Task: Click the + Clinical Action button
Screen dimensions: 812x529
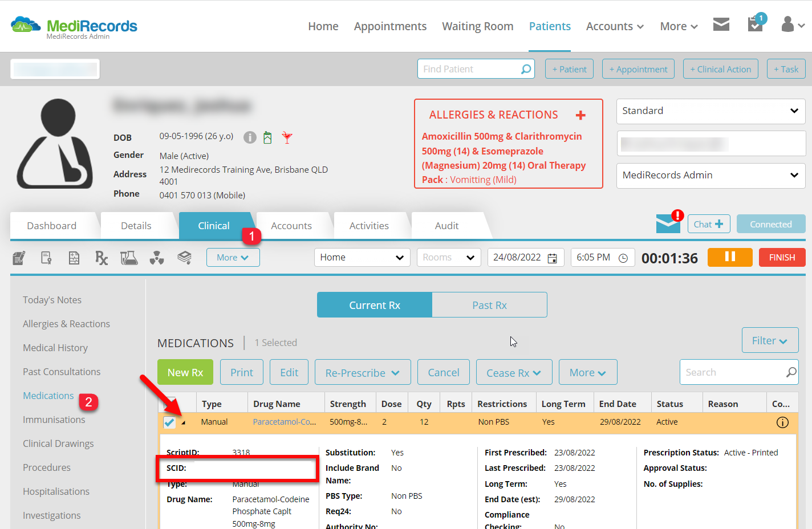Action: (721, 69)
